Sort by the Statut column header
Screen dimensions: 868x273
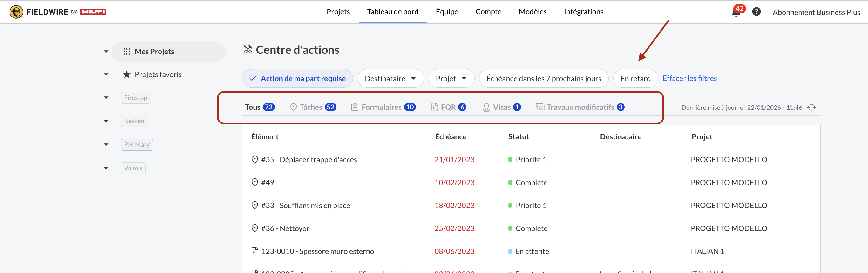click(518, 137)
